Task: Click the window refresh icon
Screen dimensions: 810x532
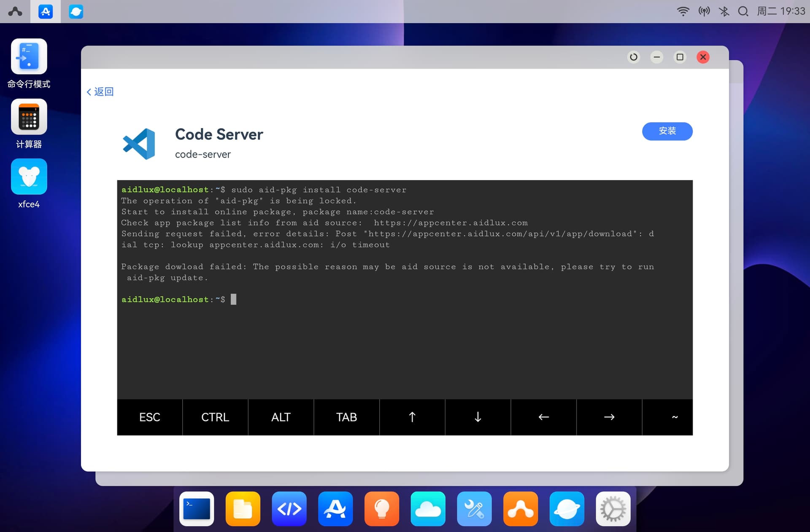Action: (x=633, y=57)
